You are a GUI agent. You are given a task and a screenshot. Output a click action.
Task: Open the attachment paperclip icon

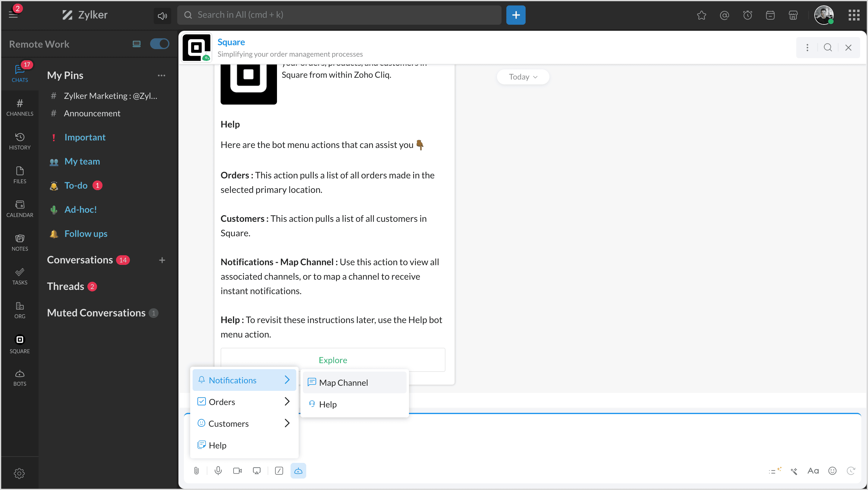click(197, 471)
